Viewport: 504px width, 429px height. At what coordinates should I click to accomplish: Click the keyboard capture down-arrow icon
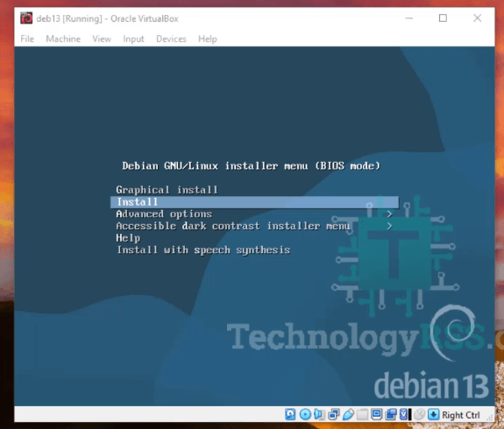tap(433, 414)
